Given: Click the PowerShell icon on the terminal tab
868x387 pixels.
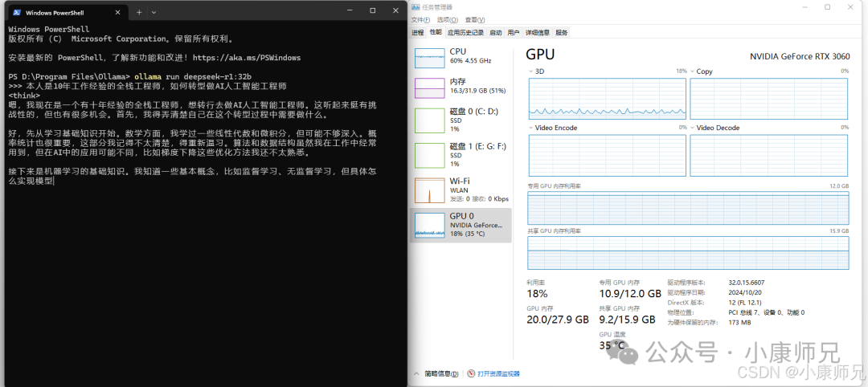Looking at the screenshot, I should (17, 11).
